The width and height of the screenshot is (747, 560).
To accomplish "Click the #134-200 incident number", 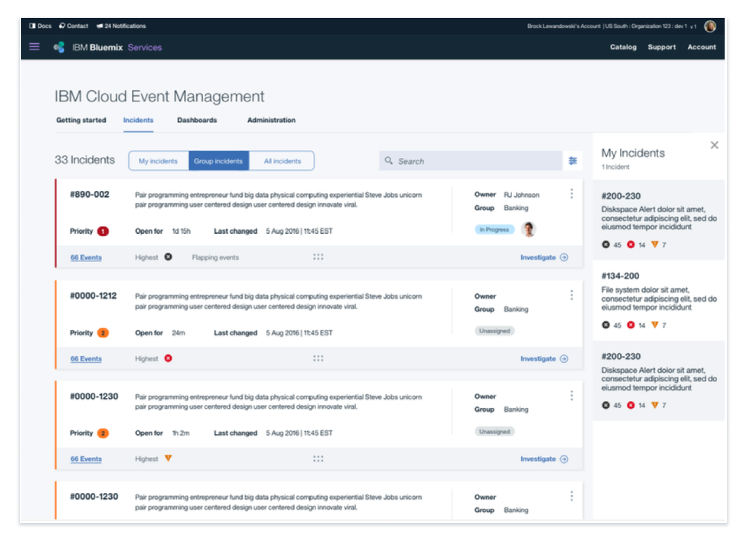I will click(620, 276).
